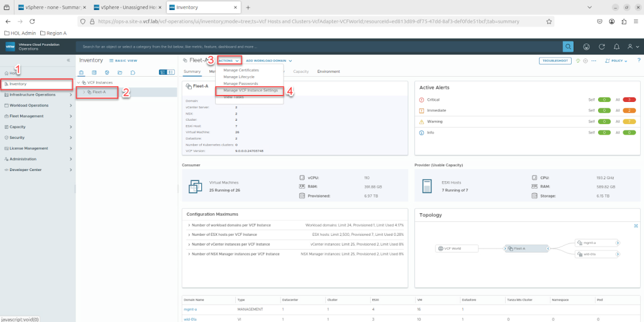Viewport: 644px width, 322px height.
Task: Open the BASIC VIEW switcher
Action: (123, 60)
